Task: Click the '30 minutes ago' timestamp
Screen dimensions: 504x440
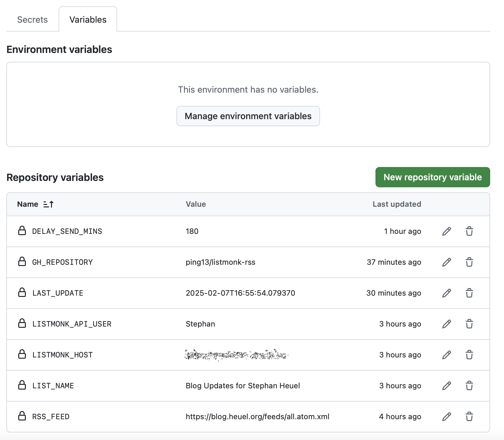Action: [394, 293]
